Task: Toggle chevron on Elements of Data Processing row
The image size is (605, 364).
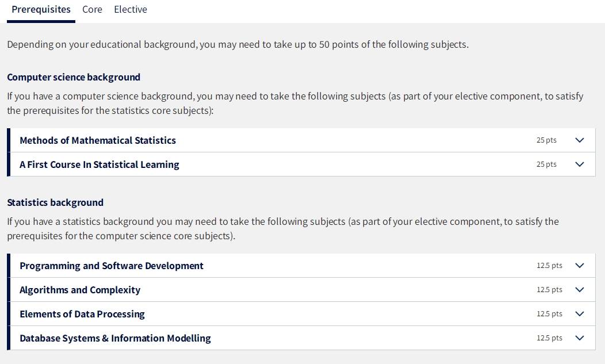Action: [580, 314]
